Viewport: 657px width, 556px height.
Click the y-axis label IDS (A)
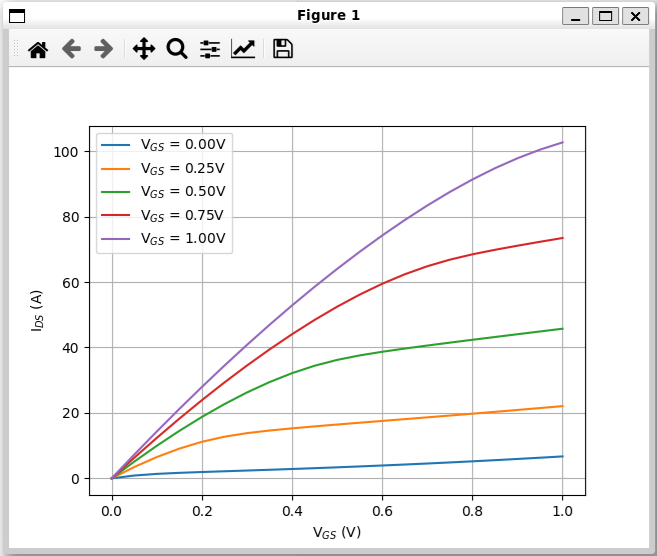(x=37, y=310)
